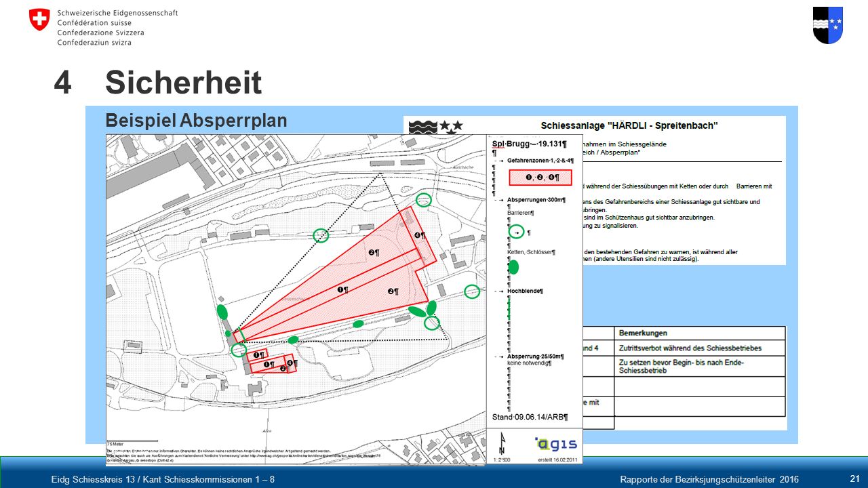Select the 'Confederaziun svizra' header line
This screenshot has width=868, height=488.
[94, 42]
